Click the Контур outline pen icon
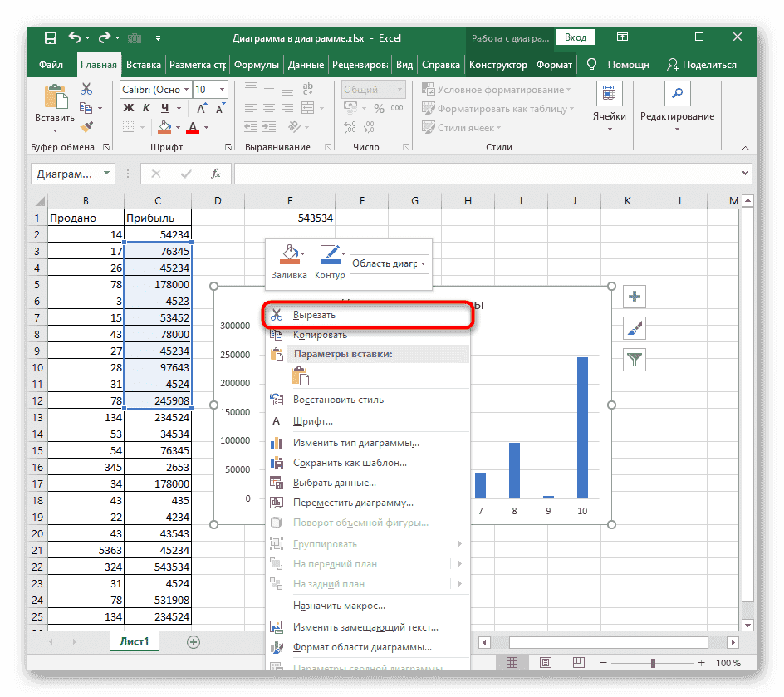The width and height of the screenshot is (784, 697). 329,253
